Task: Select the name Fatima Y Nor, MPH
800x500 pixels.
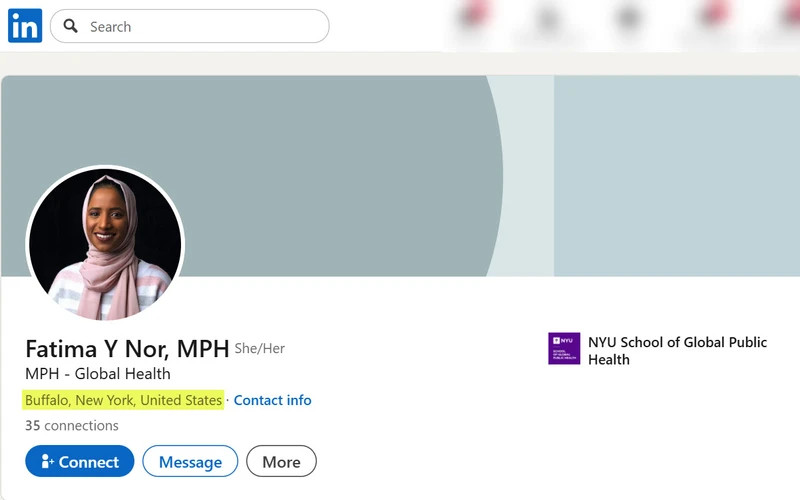Action: tap(127, 349)
